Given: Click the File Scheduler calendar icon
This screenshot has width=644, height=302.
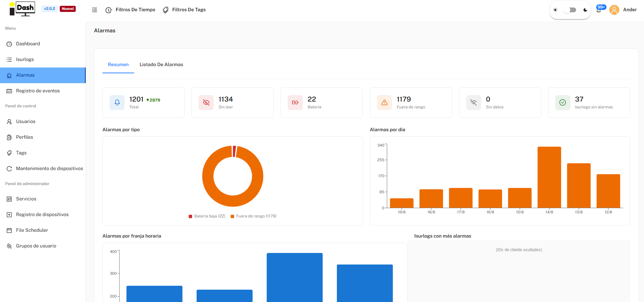Looking at the screenshot, I should (9, 230).
